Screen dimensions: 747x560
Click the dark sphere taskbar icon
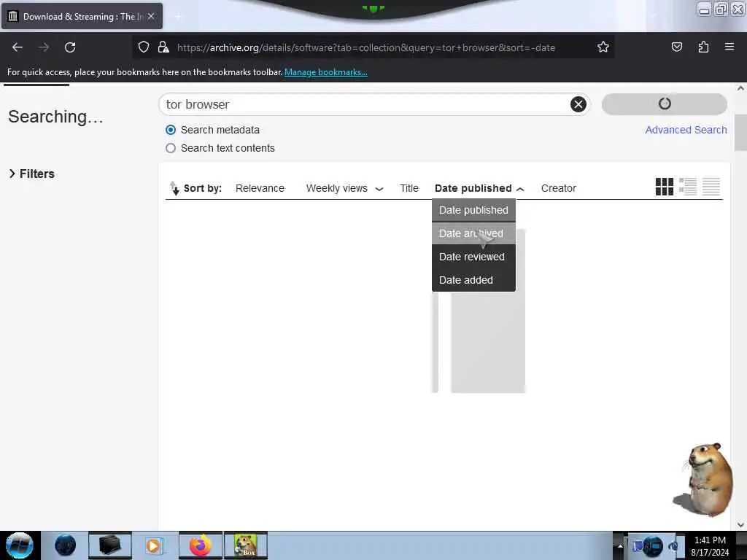[65, 545]
